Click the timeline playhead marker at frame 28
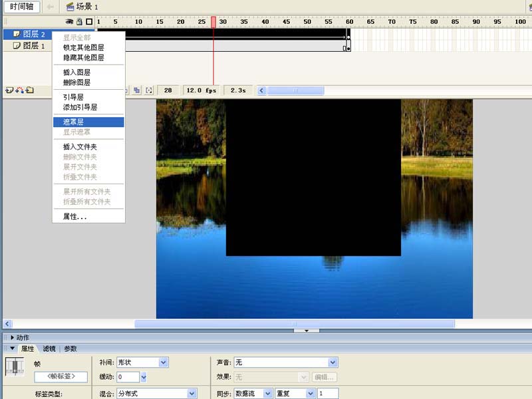The width and height of the screenshot is (532, 399). (213, 22)
